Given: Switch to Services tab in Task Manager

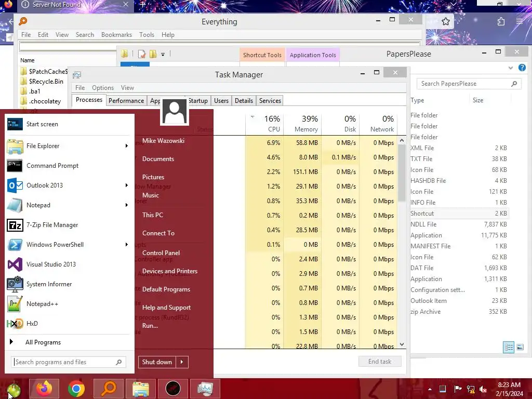Looking at the screenshot, I should (270, 101).
